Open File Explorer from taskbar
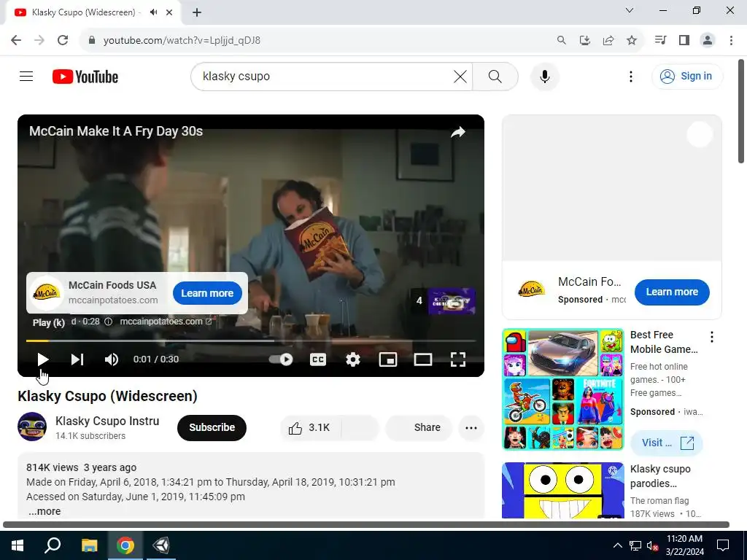This screenshot has width=747, height=560. pos(89,545)
